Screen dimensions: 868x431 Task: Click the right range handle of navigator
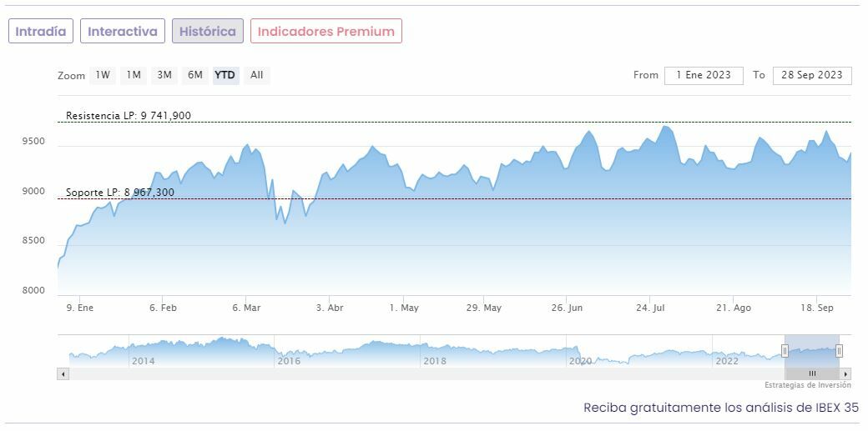[x=839, y=351]
